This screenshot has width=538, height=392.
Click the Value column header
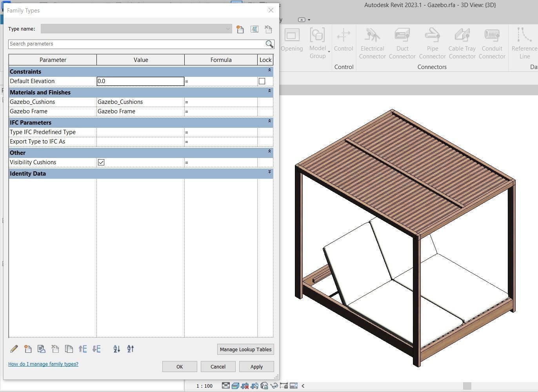(x=141, y=60)
